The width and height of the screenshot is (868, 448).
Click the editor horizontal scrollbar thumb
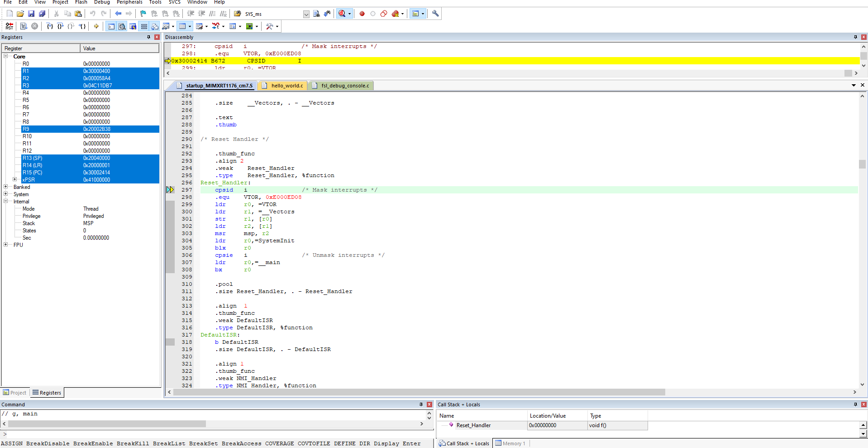click(419, 392)
